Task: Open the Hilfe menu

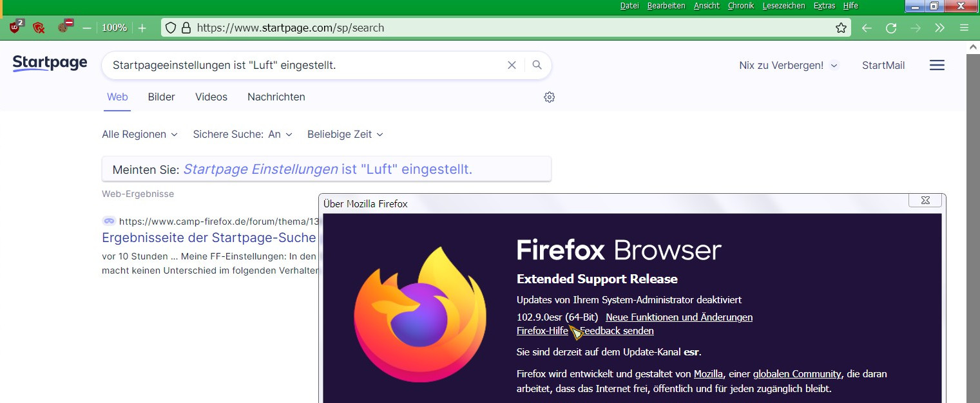Action: pyautogui.click(x=850, y=6)
